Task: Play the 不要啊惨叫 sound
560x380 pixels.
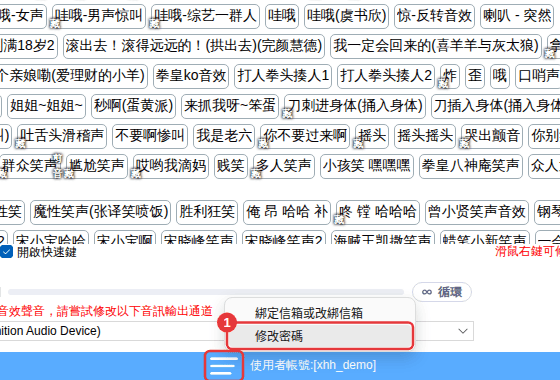Action: pos(150,136)
